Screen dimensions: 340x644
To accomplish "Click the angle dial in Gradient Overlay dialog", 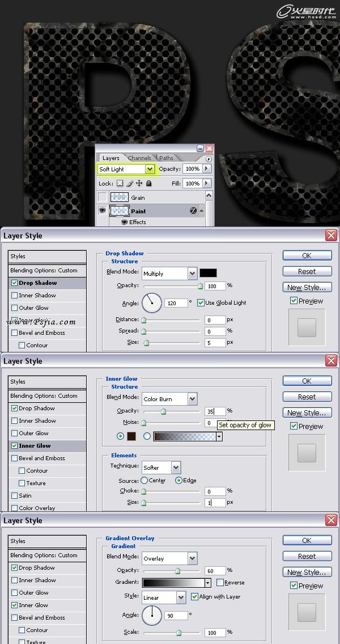I will (x=152, y=615).
